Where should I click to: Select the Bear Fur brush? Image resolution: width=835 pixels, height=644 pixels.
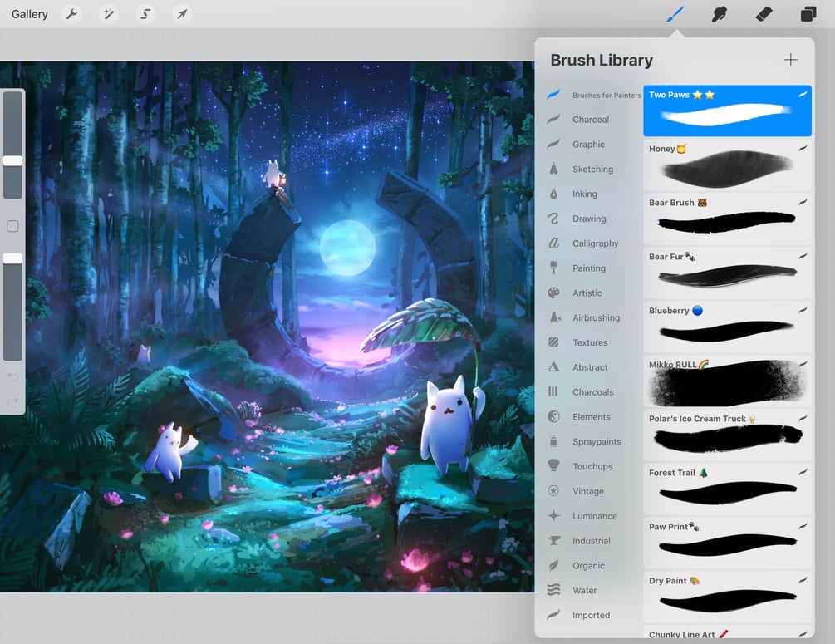click(x=728, y=273)
